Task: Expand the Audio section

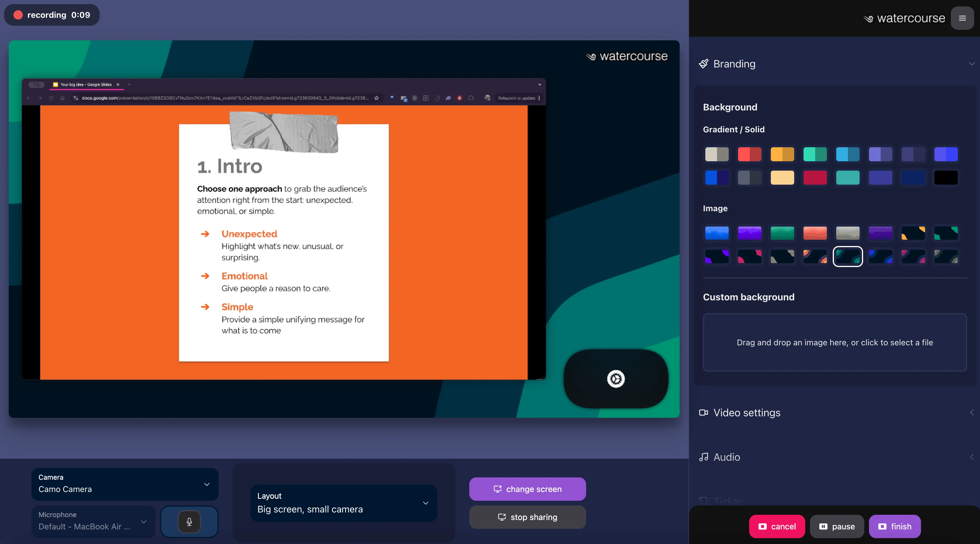Action: point(971,457)
